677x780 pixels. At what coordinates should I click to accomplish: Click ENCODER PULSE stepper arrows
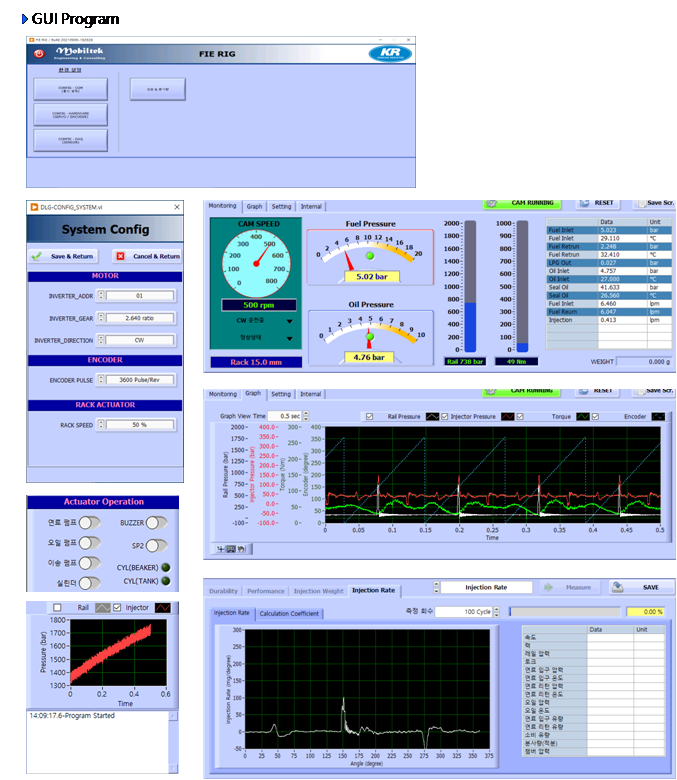(101, 380)
